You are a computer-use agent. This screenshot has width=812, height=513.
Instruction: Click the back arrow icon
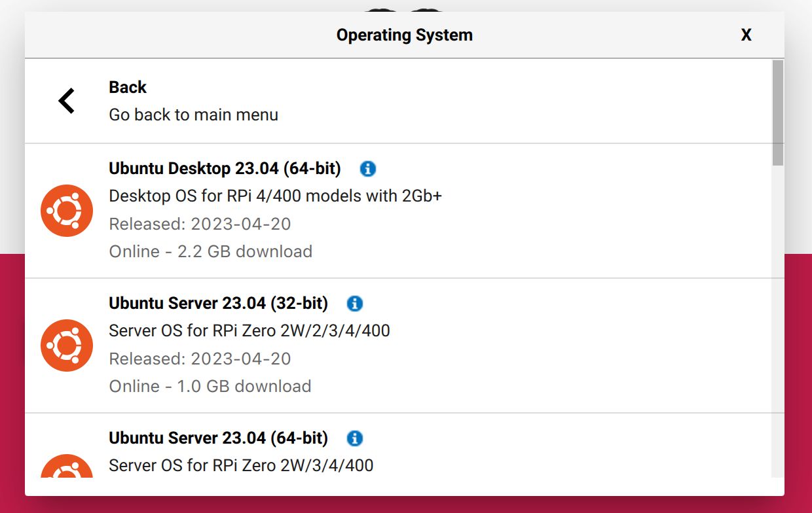66,100
